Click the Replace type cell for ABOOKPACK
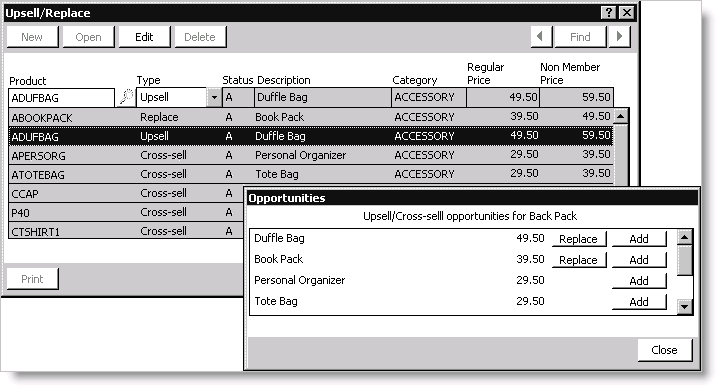Screen dimensions: 718x388 tap(159, 117)
